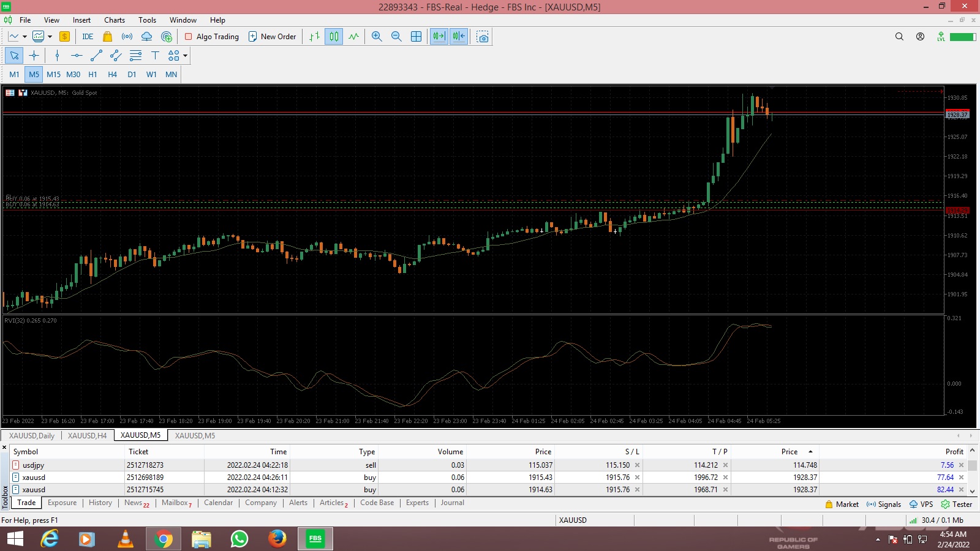The height and width of the screenshot is (551, 980).
Task: Open the Experts toolbox tab
Action: (x=417, y=503)
